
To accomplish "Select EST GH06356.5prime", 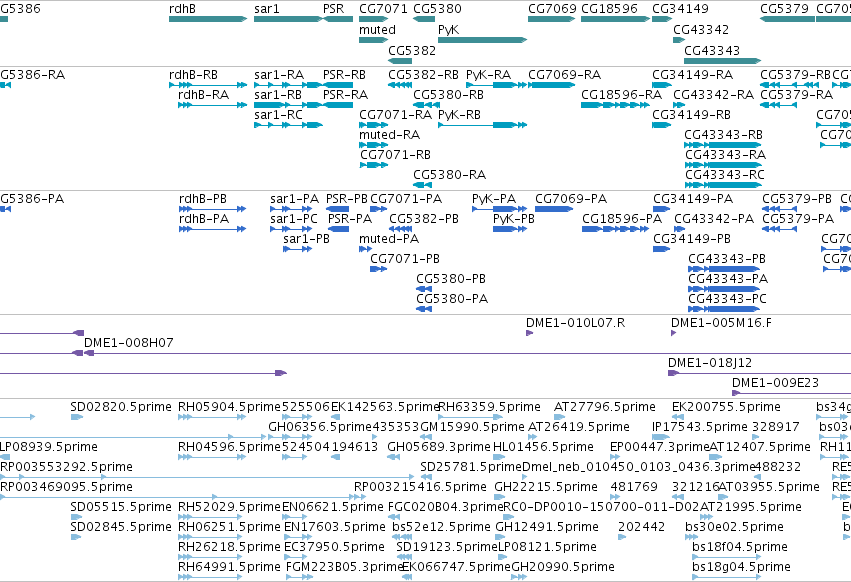I will coord(320,427).
